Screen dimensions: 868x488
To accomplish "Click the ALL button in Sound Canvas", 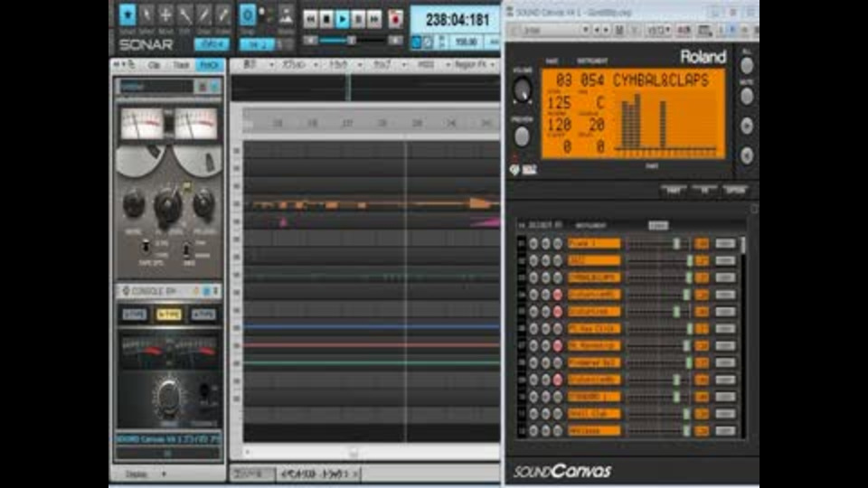I will point(747,66).
